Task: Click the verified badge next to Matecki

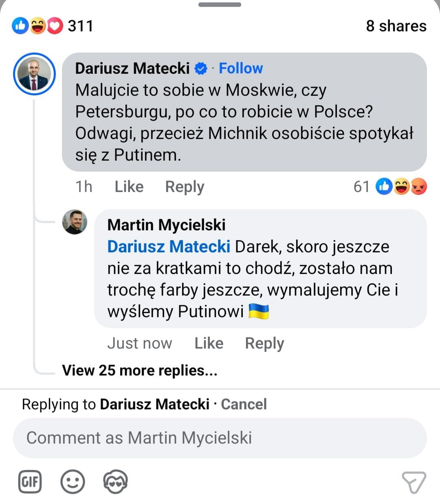Action: (200, 69)
